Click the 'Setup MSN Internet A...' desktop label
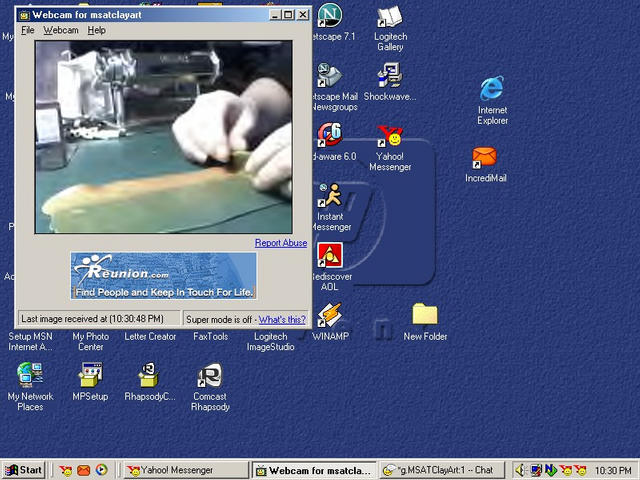The width and height of the screenshot is (640, 480). (x=30, y=342)
